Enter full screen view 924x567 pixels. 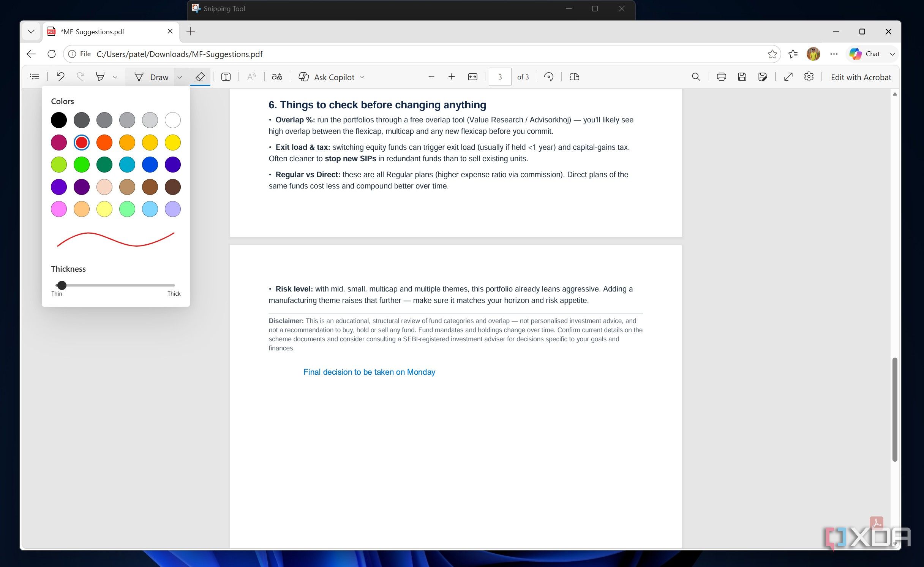tap(788, 77)
